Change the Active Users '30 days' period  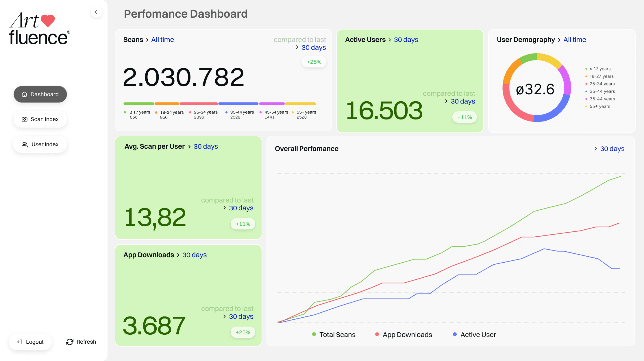pyautogui.click(x=406, y=40)
